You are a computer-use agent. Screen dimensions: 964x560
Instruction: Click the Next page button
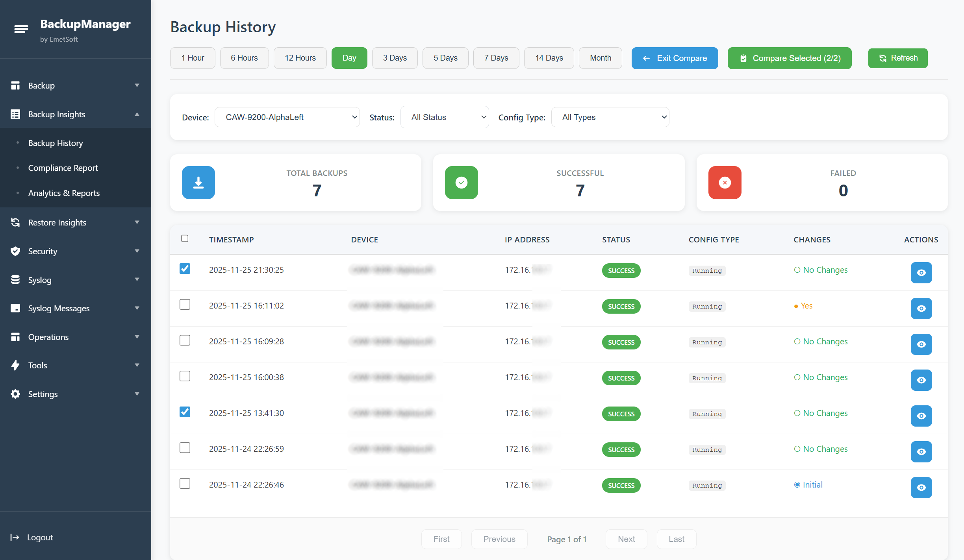coord(626,539)
